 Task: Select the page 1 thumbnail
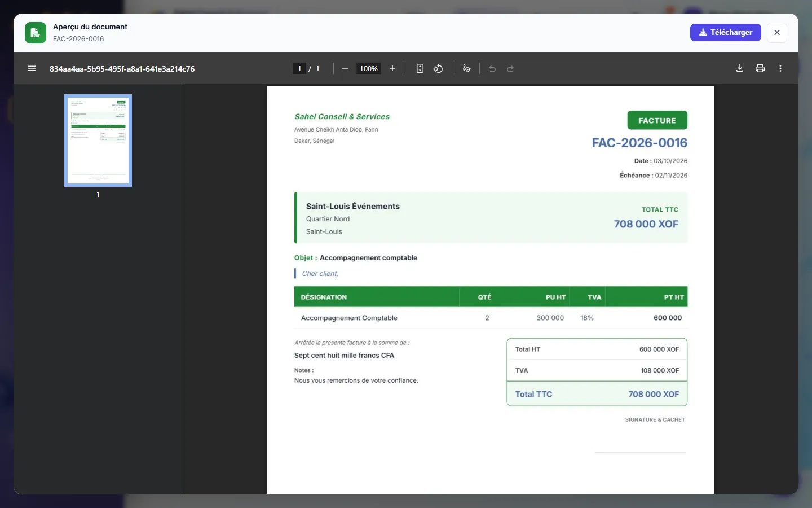98,140
